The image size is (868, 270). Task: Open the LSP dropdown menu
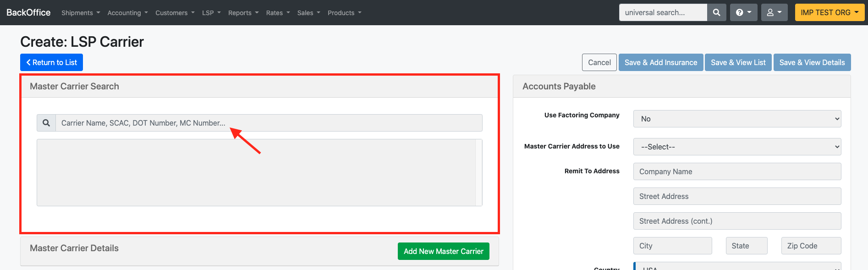211,13
